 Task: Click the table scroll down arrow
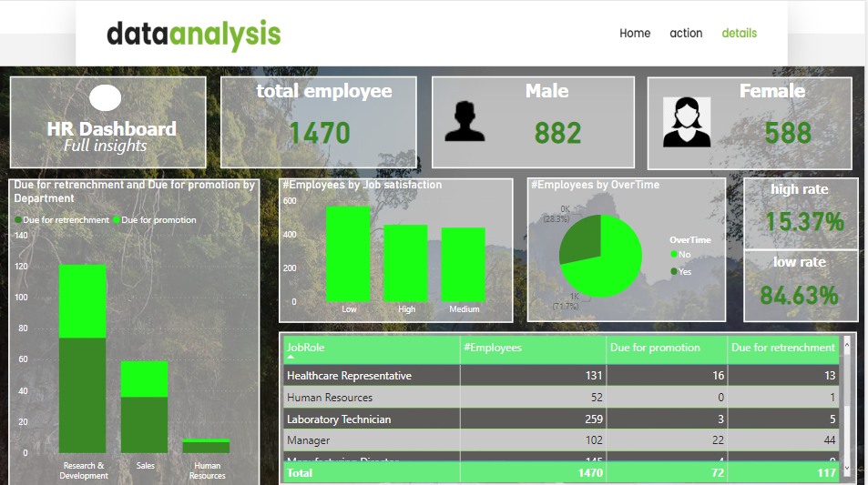pyautogui.click(x=847, y=468)
